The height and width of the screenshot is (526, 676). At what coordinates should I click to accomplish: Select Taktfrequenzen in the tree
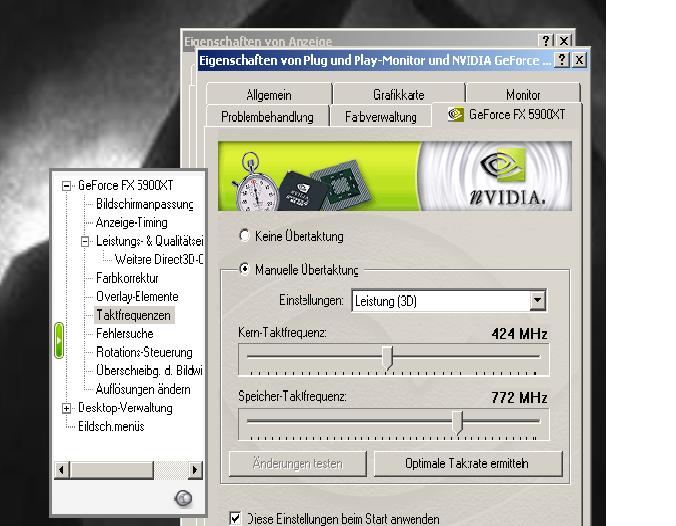[134, 315]
